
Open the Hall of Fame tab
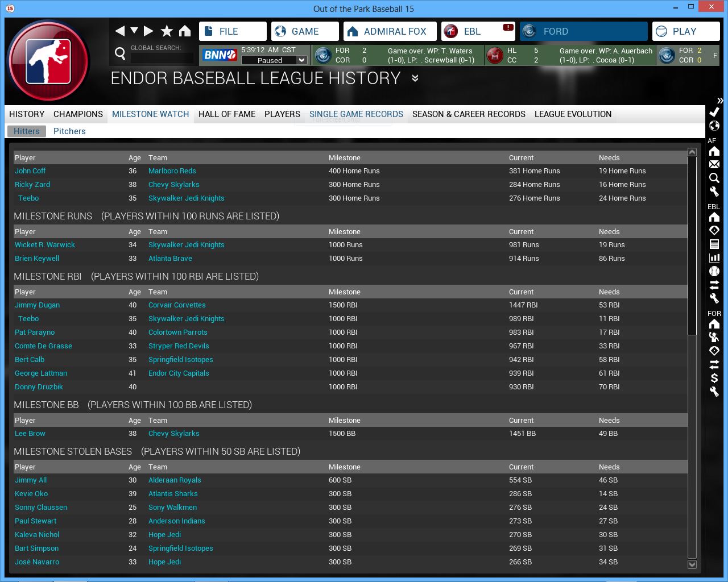(227, 114)
